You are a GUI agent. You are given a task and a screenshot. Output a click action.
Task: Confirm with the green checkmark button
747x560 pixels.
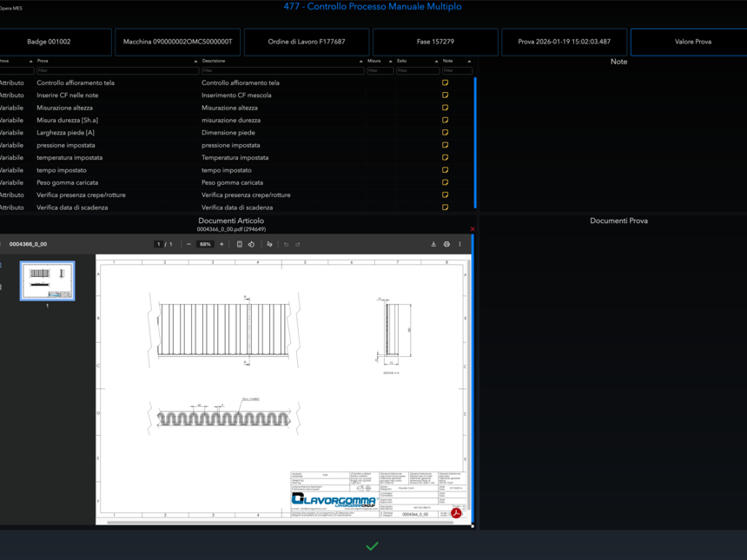[372, 546]
